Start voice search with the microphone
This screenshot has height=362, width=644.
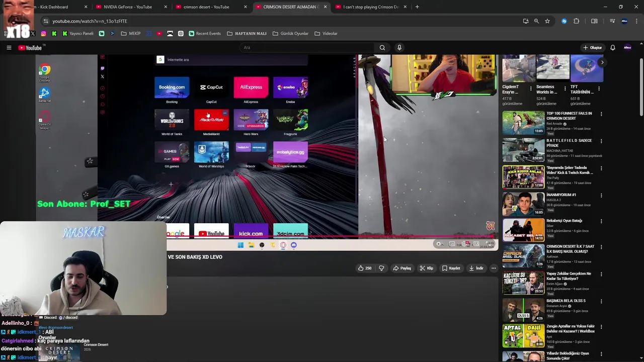click(399, 48)
